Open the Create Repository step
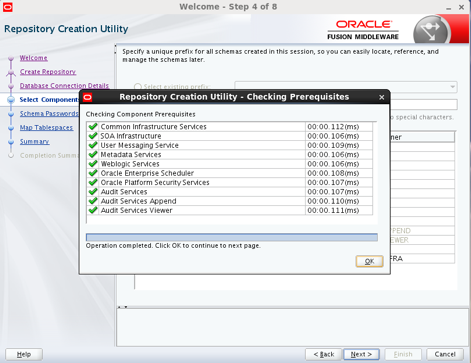Image resolution: width=471 pixels, height=363 pixels. [48, 72]
